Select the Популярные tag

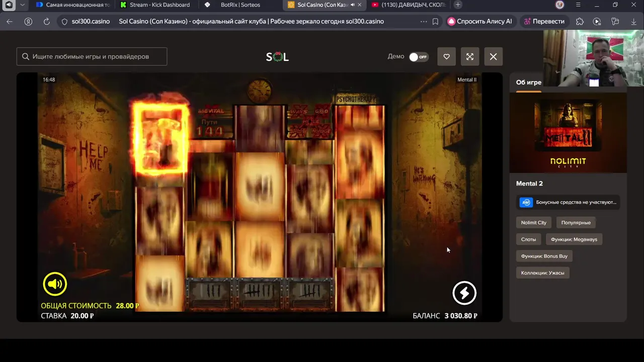(x=576, y=222)
